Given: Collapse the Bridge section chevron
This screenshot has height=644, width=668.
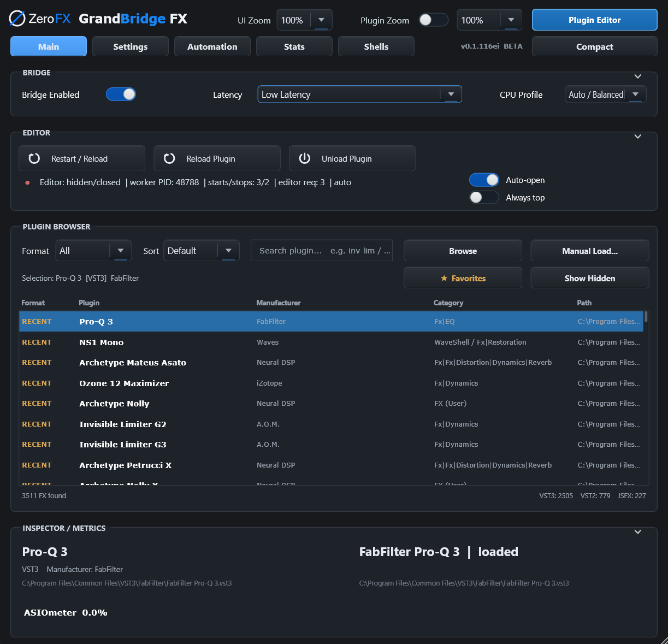Looking at the screenshot, I should tap(637, 76).
